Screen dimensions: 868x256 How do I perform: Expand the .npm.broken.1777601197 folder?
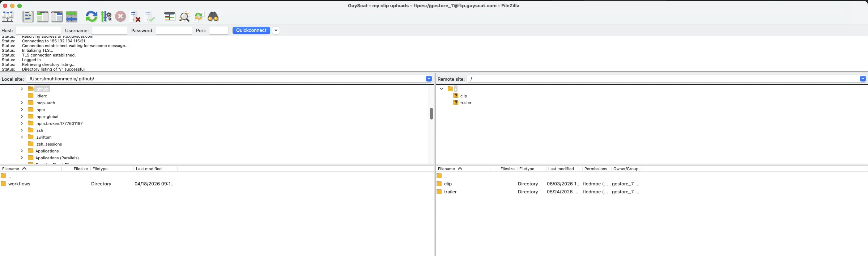[x=22, y=123]
